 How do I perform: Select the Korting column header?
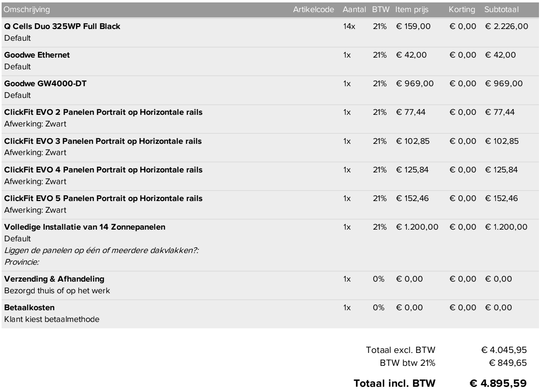(x=462, y=10)
